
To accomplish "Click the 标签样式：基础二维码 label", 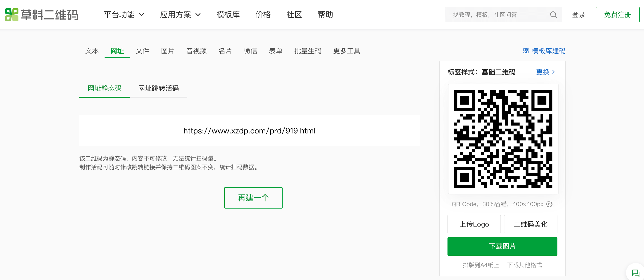I will (481, 72).
